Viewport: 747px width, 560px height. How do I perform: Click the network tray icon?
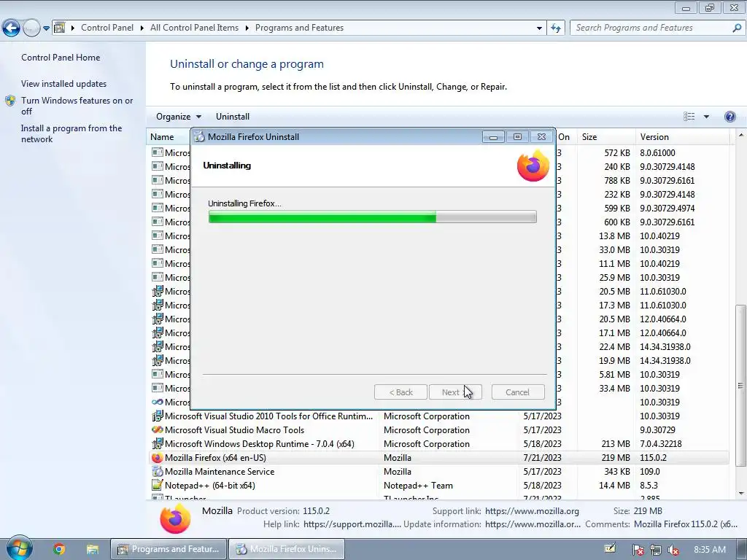click(x=656, y=550)
